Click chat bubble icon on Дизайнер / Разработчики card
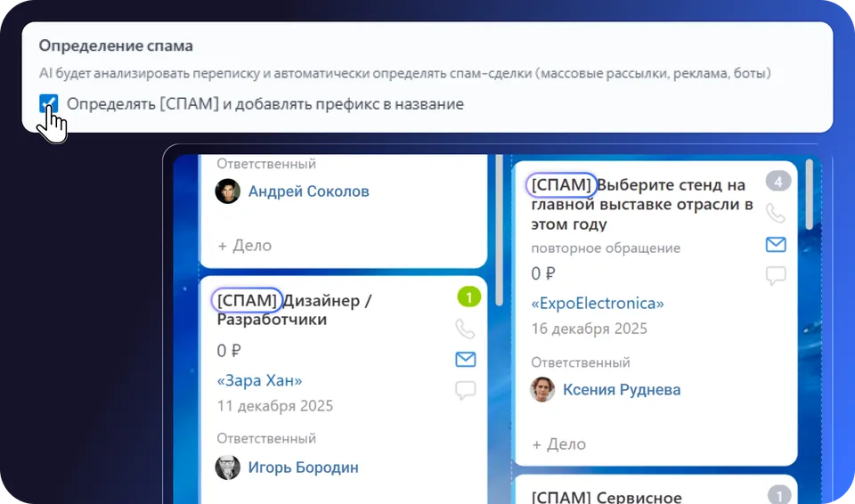 coord(465,390)
